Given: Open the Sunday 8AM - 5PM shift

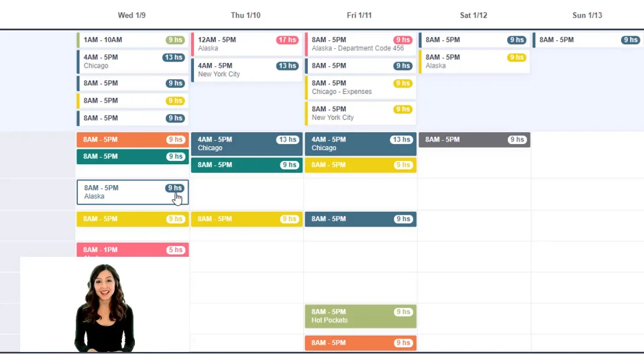Looking at the screenshot, I should tap(577, 40).
